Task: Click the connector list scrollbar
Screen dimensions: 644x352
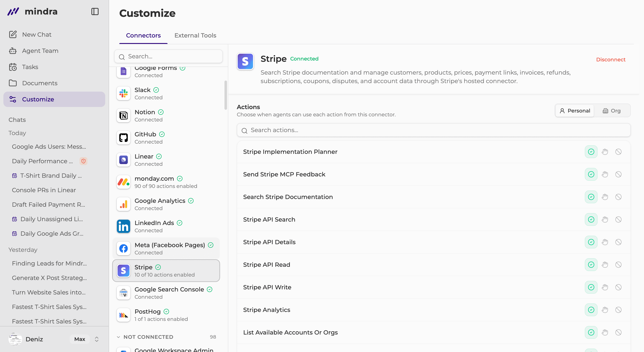Action: pos(226,95)
